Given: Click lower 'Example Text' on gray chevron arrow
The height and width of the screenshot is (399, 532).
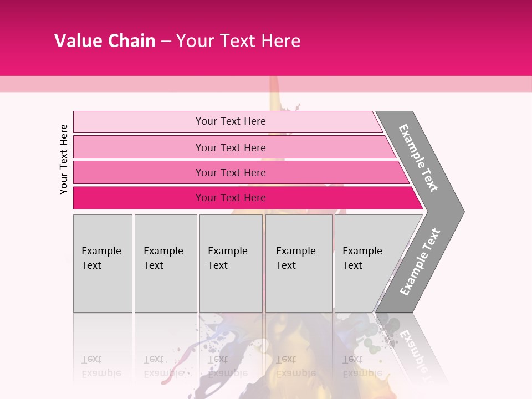Looking at the screenshot, I should click(x=420, y=262).
